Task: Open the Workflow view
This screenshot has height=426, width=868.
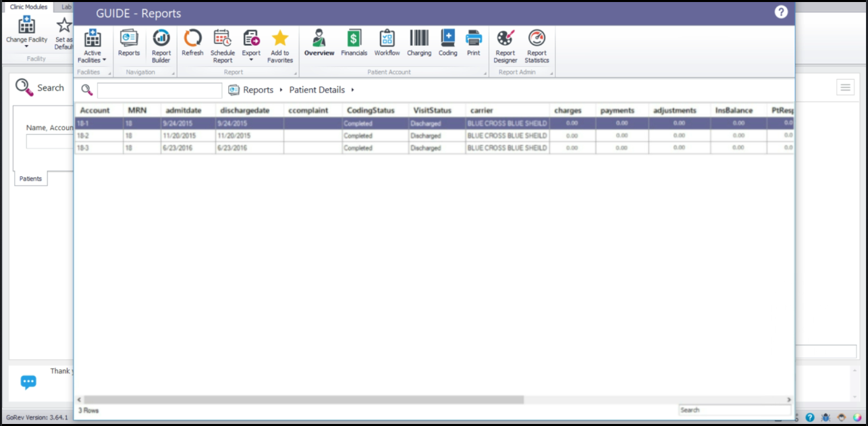Action: tap(387, 43)
